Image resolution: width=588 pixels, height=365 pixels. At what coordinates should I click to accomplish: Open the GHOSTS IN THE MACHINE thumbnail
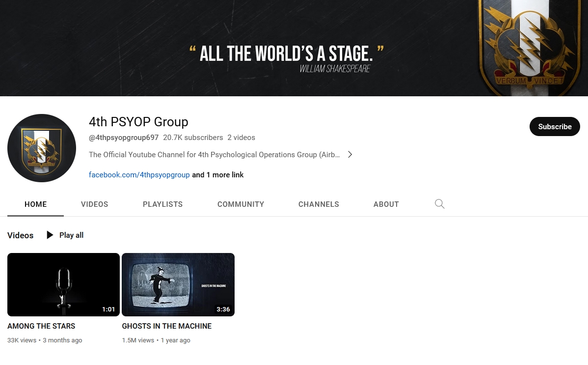178,284
